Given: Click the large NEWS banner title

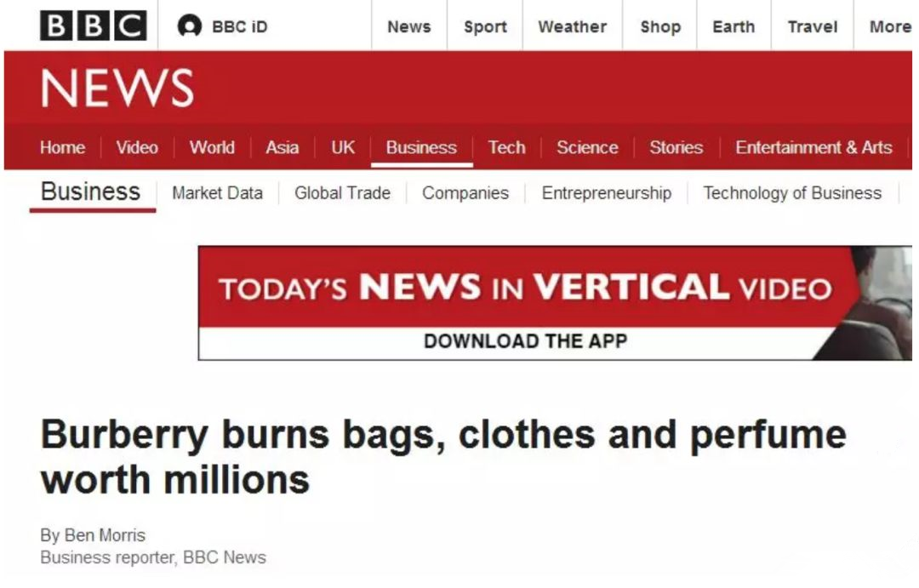Looking at the screenshot, I should (x=117, y=88).
